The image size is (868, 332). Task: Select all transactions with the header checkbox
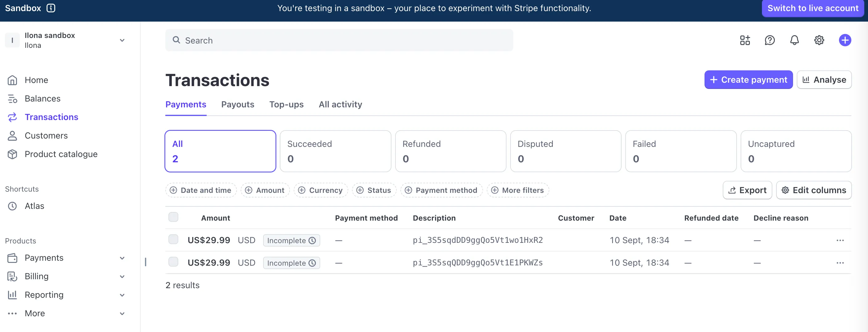point(173,217)
